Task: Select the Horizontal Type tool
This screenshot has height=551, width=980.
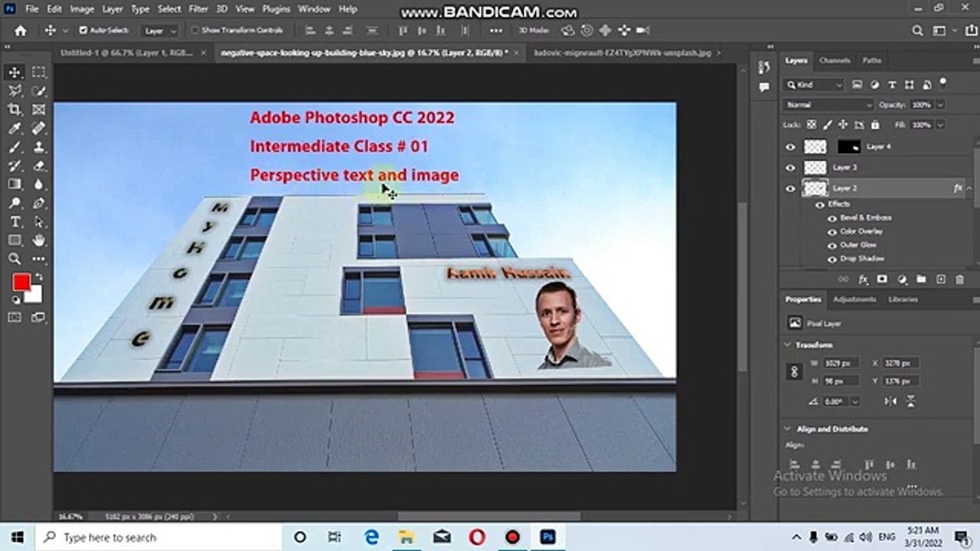Action: pyautogui.click(x=15, y=222)
